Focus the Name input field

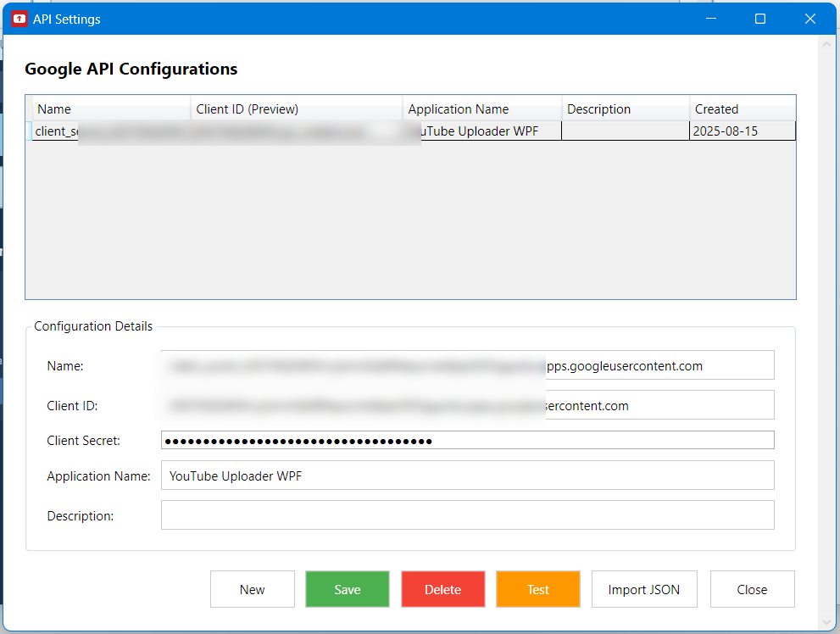pos(468,365)
